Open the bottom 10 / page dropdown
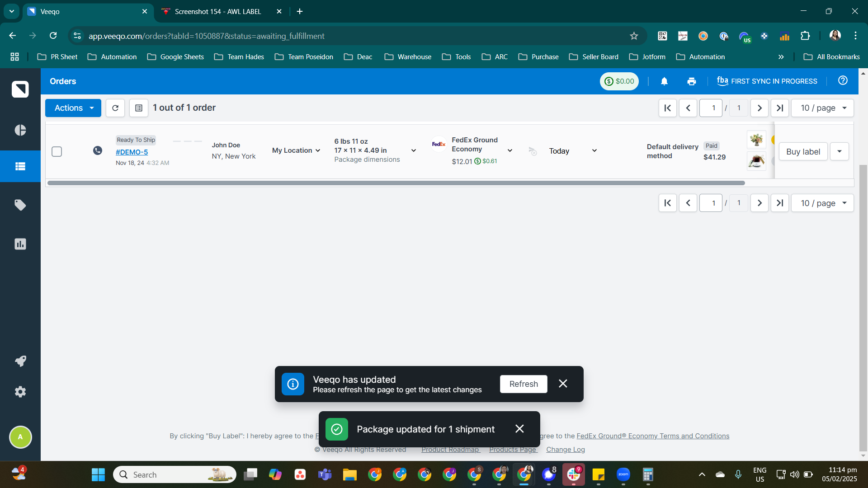This screenshot has width=868, height=488. [x=823, y=203]
